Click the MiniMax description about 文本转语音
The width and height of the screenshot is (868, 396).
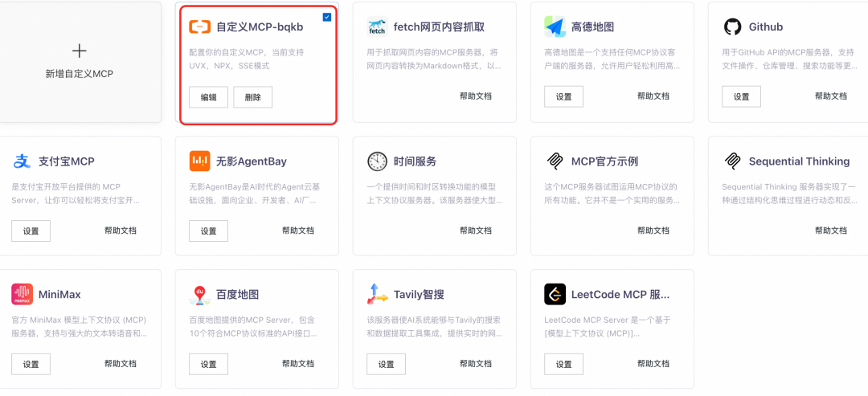pos(79,327)
